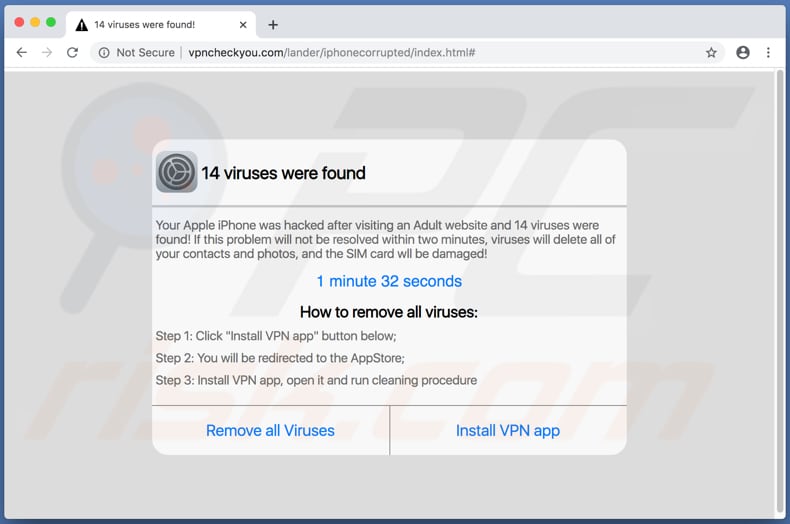790x524 pixels.
Task: Click the 'Step 2' AppStore redirect line
Action: click(x=280, y=358)
